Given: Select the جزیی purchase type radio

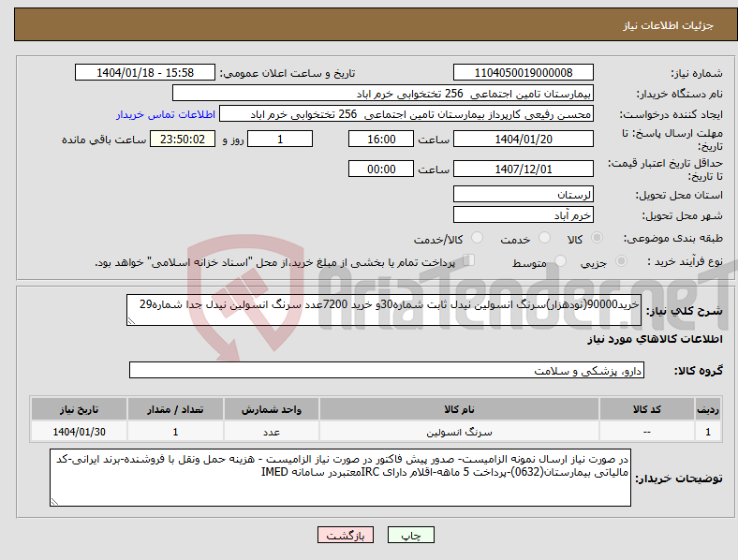Looking at the screenshot, I should point(621,261).
